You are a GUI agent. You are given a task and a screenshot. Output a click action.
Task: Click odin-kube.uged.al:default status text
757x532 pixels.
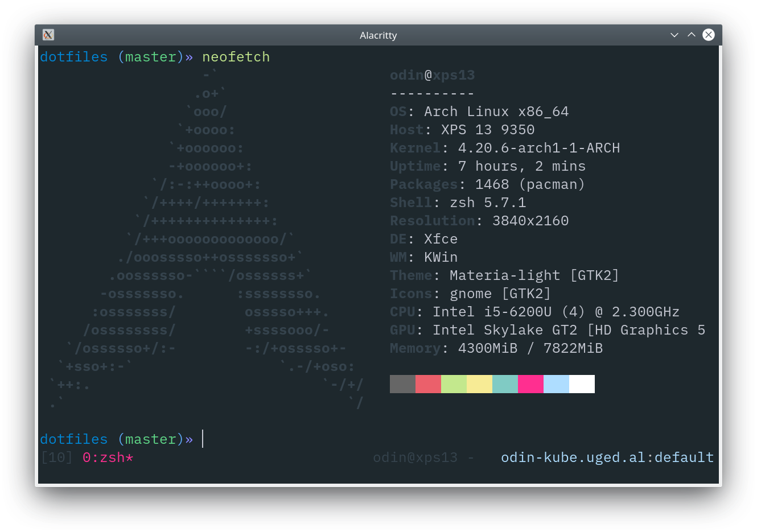coord(607,457)
